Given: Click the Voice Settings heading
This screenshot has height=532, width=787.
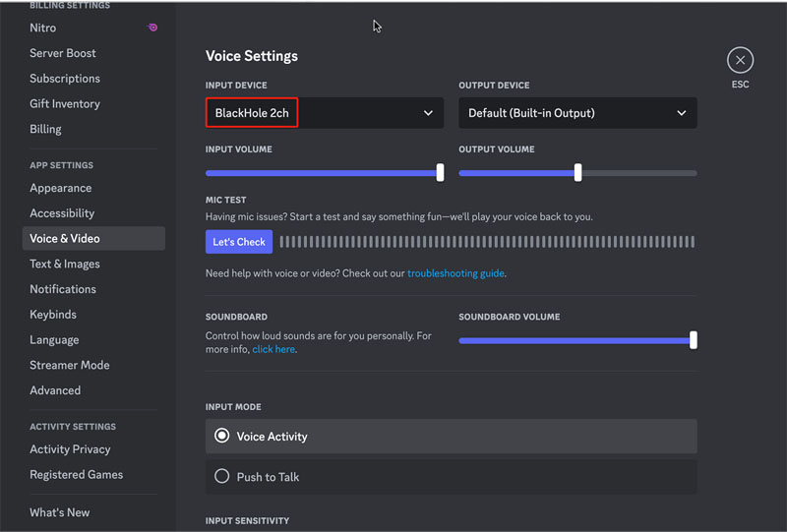Looking at the screenshot, I should coord(252,56).
